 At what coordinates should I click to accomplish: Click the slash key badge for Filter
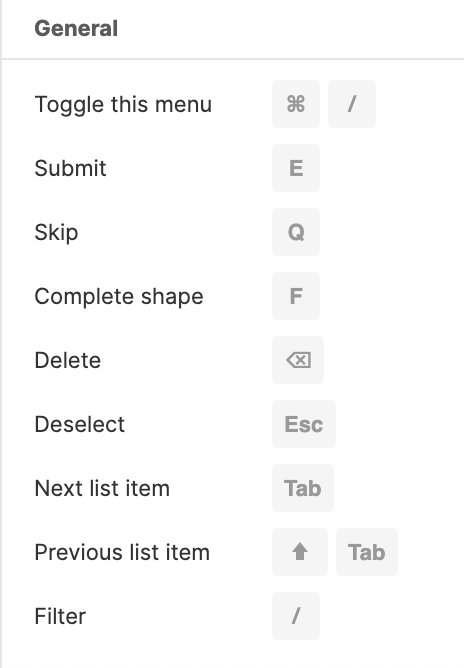tap(296, 616)
